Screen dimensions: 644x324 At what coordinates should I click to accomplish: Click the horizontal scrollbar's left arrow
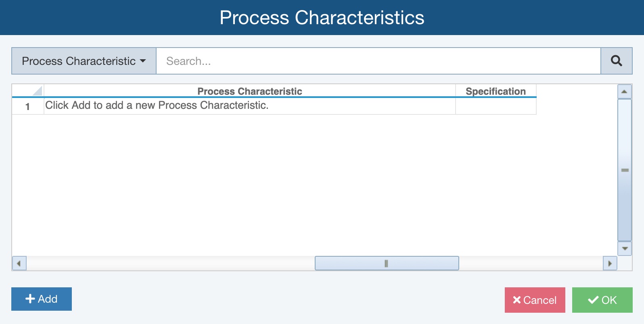pos(19,264)
